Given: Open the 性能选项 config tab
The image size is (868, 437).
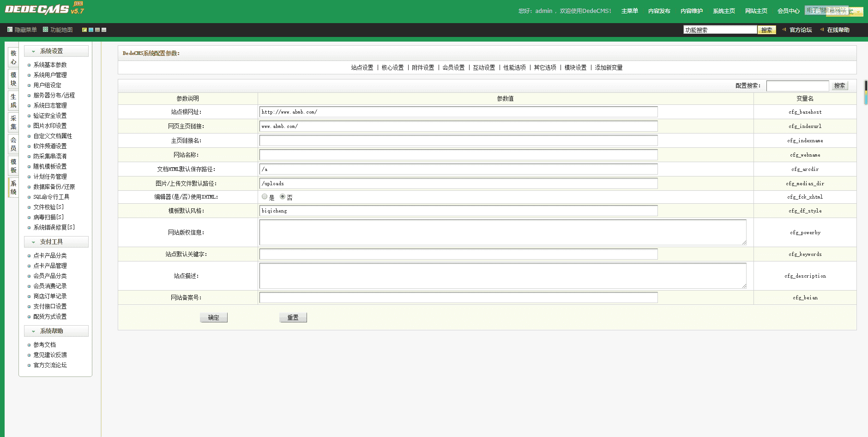Looking at the screenshot, I should [514, 67].
